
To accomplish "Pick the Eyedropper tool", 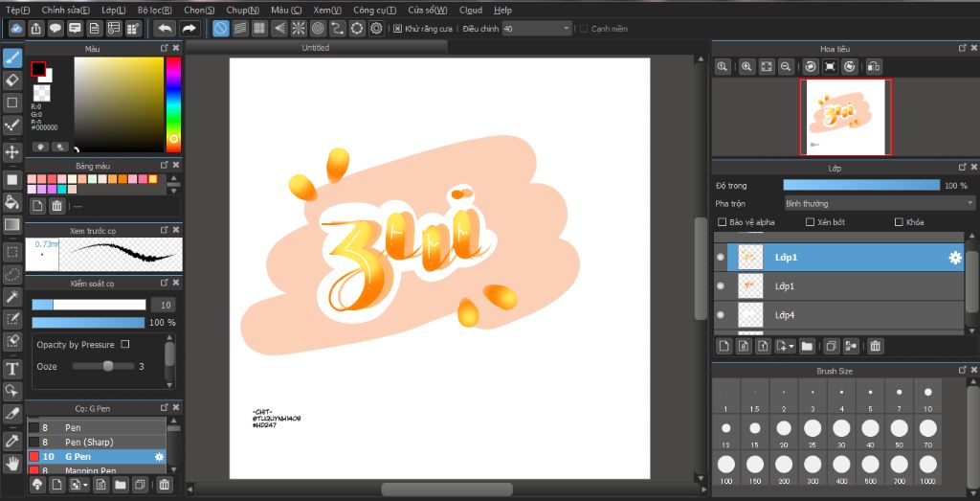I will 12,441.
